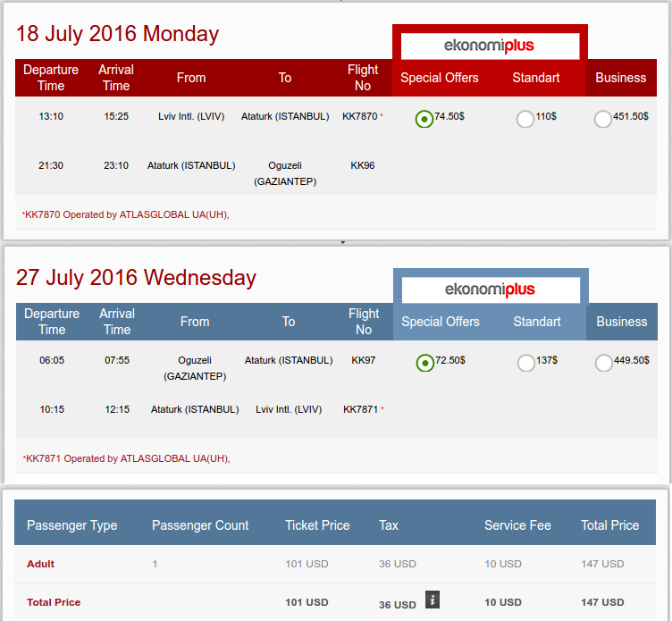Click the blue Standart column header

537,322
